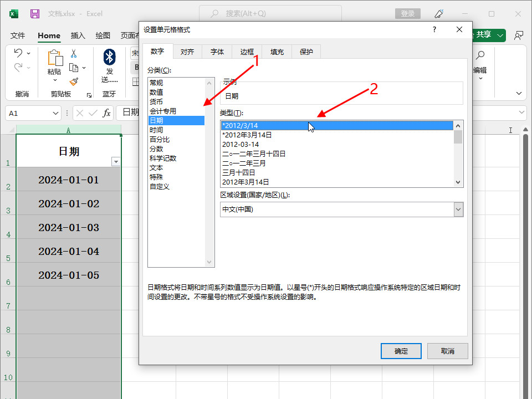Click the search magnifier in title bar
Image resolution: width=532 pixels, height=399 pixels.
(x=214, y=13)
